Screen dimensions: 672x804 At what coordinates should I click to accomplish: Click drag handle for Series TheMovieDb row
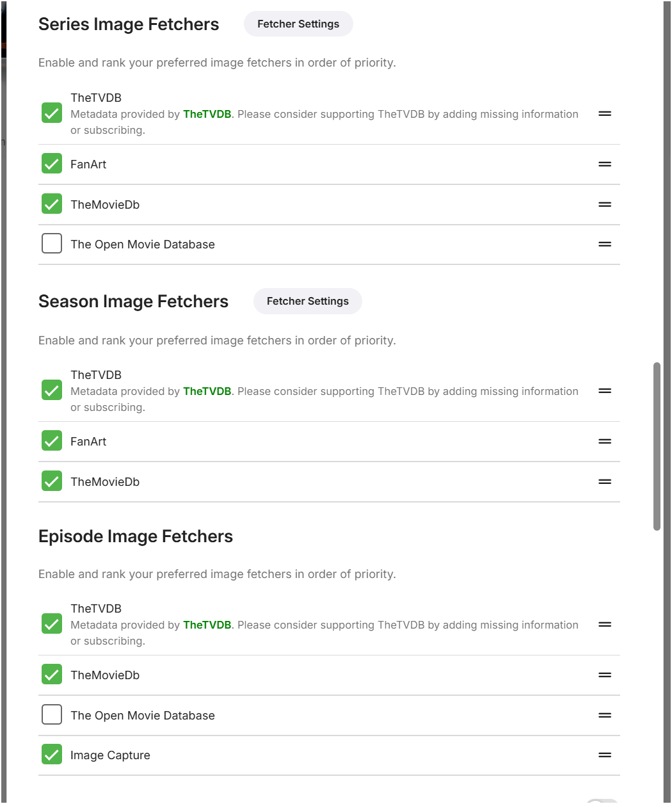point(605,205)
